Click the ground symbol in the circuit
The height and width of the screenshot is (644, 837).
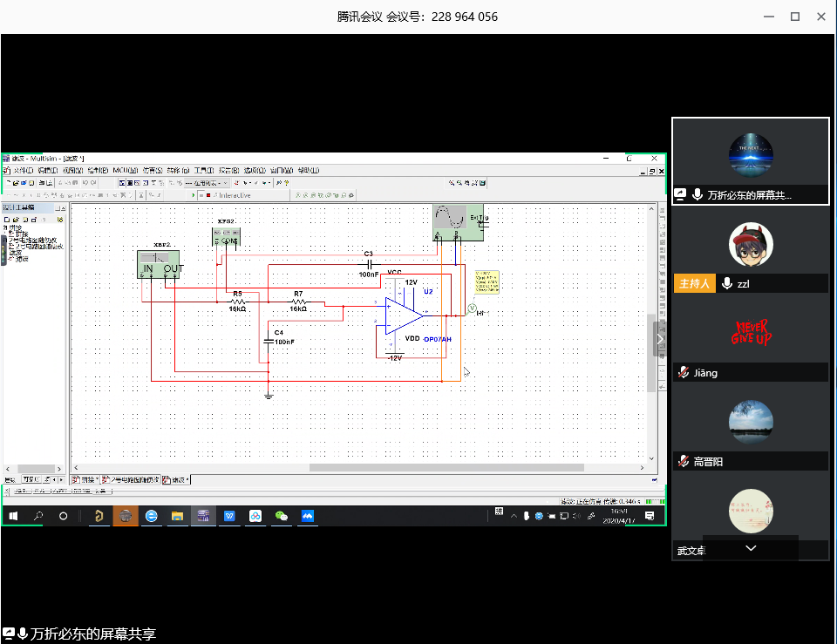pos(269,396)
